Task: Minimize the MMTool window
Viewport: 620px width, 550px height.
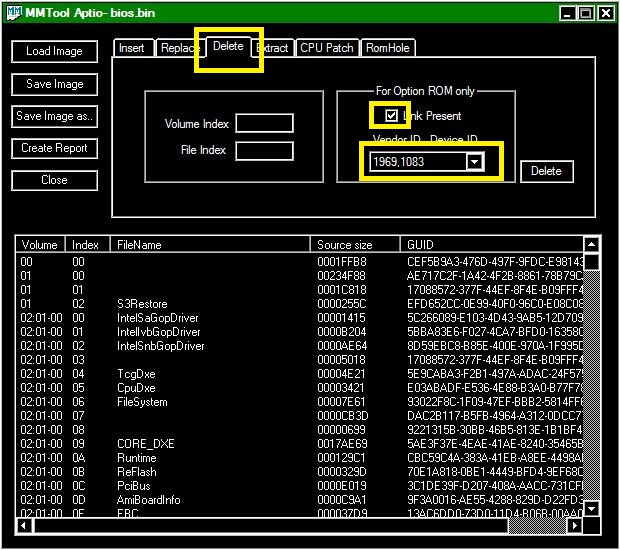Action: pyautogui.click(x=567, y=13)
